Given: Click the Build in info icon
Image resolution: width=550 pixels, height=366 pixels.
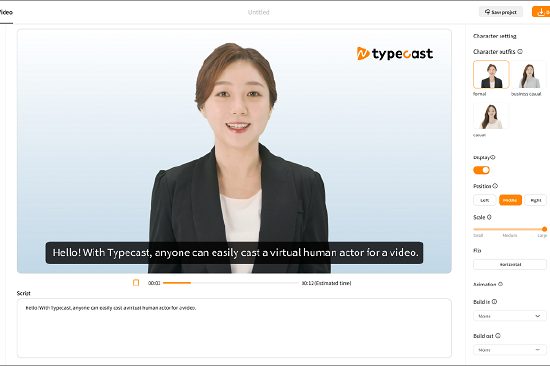Looking at the screenshot, I should pos(495,301).
